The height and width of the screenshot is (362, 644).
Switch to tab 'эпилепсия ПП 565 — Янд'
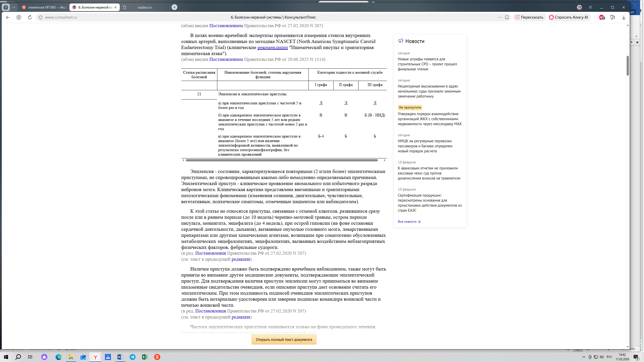44,7
